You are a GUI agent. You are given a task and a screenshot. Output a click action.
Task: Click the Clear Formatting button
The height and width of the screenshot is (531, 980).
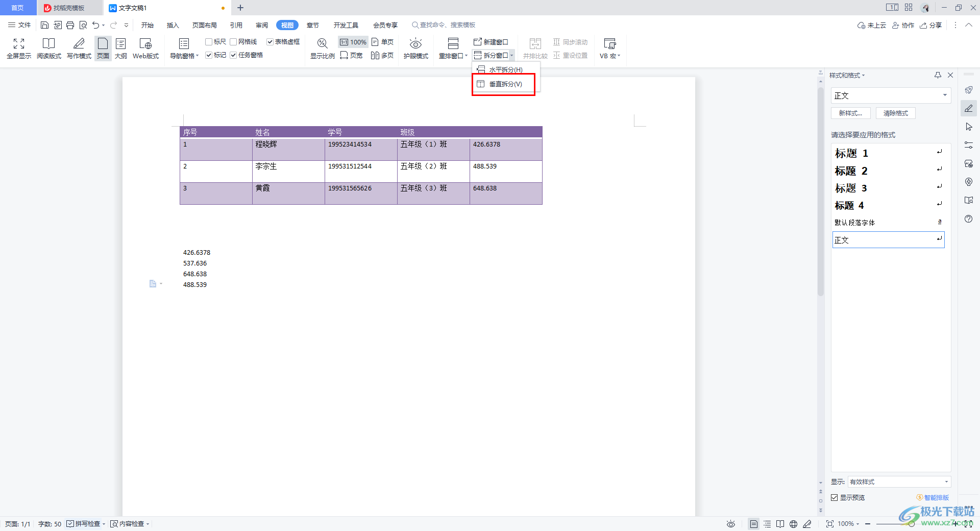895,113
